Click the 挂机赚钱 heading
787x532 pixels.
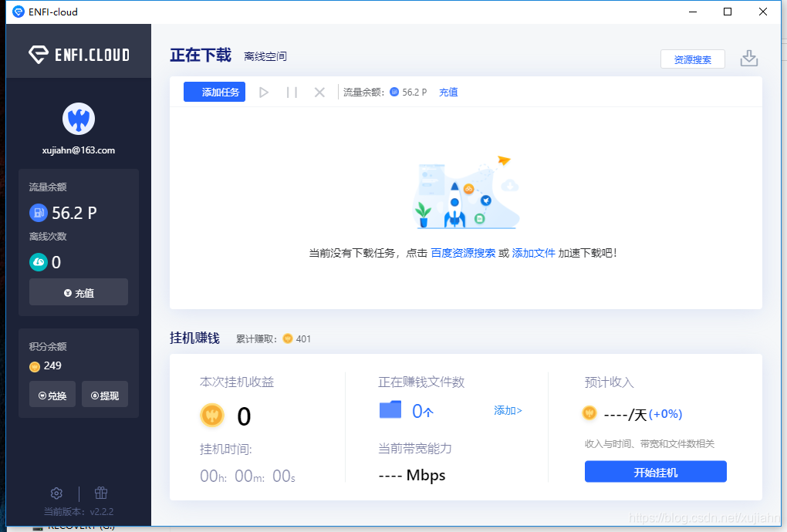[194, 338]
